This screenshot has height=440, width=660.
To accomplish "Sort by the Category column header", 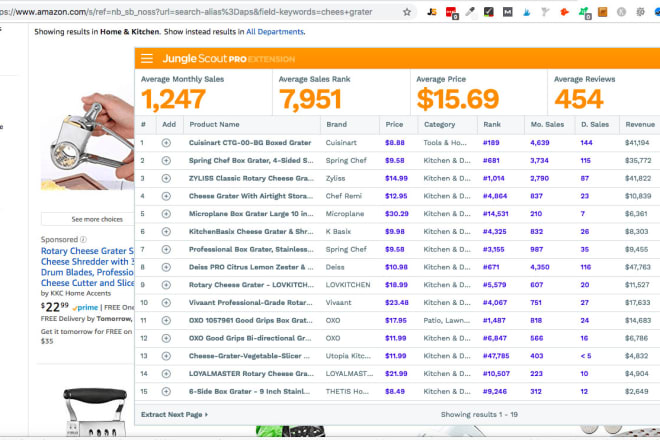I will (x=439, y=124).
